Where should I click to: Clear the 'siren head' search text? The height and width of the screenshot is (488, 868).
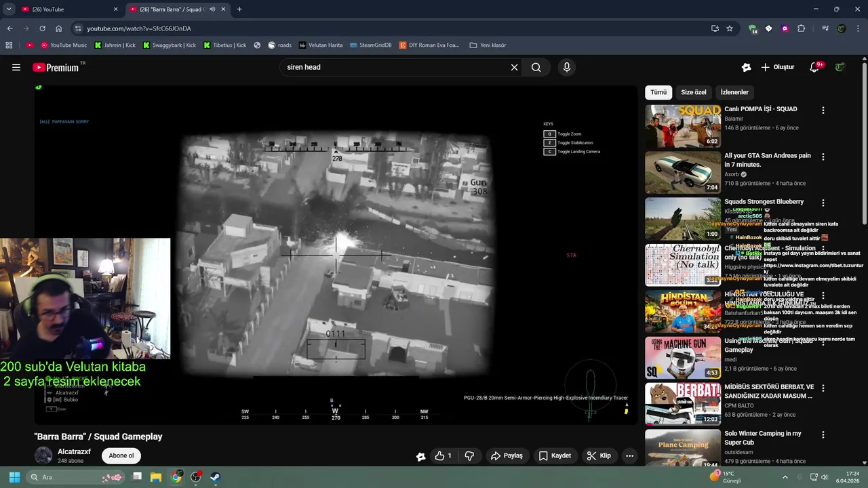(514, 67)
